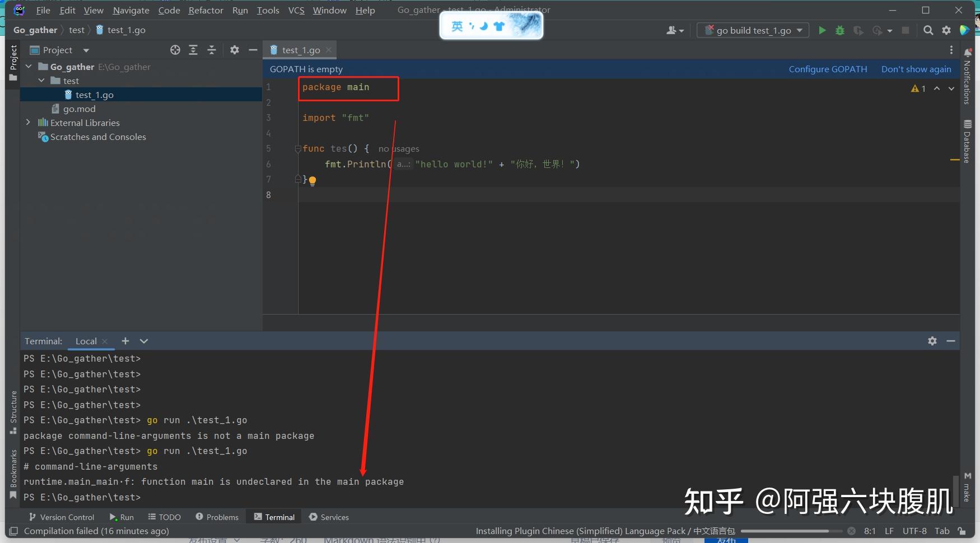980x543 pixels.
Task: Collapse the Go_gather root folder
Action: click(x=29, y=67)
